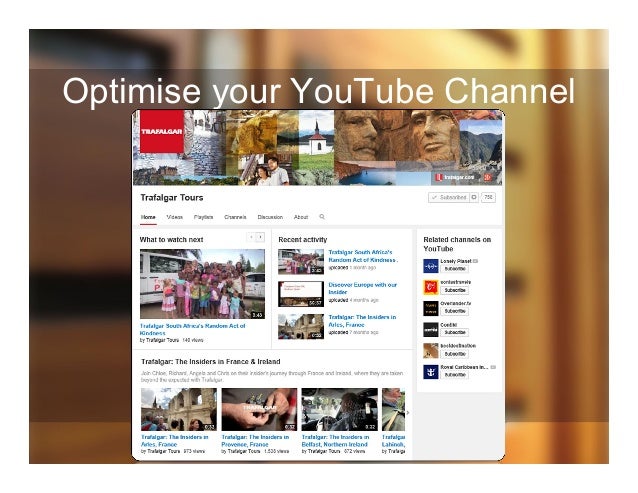Expand playlist row with right chevron

408,412
